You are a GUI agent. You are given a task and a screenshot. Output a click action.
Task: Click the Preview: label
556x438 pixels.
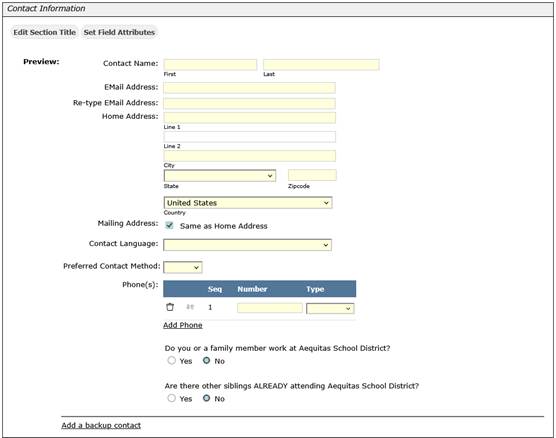point(41,62)
